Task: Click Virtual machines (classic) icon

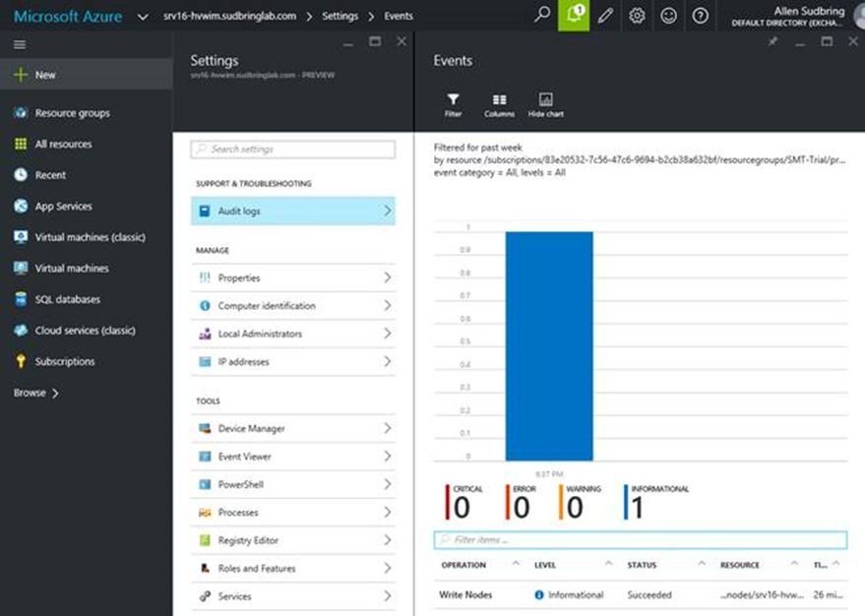Action: [x=21, y=237]
